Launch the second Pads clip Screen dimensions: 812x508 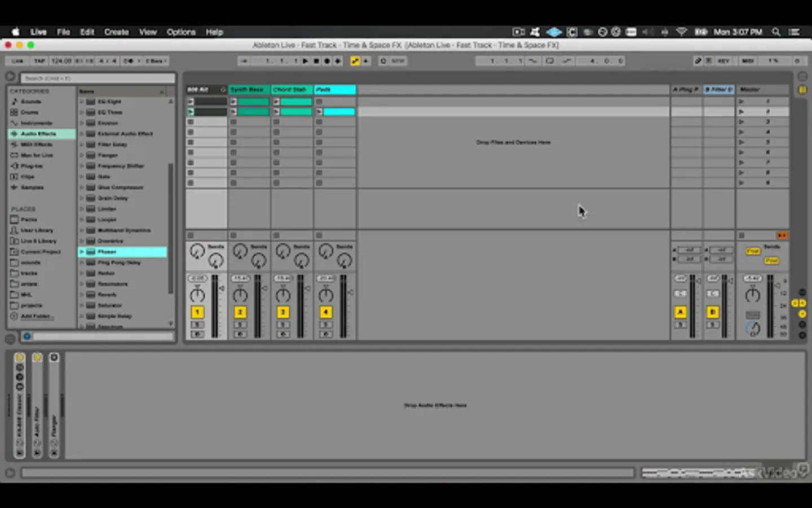pos(319,112)
